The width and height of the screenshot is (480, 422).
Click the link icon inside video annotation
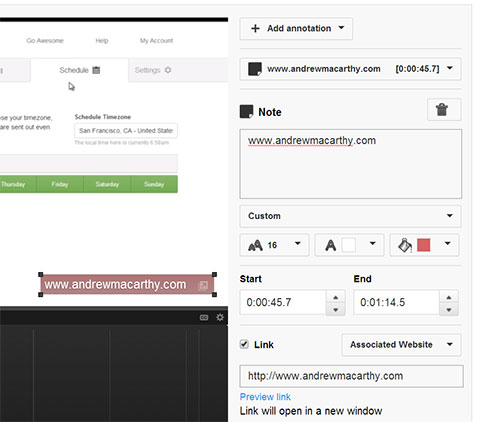pyautogui.click(x=203, y=285)
